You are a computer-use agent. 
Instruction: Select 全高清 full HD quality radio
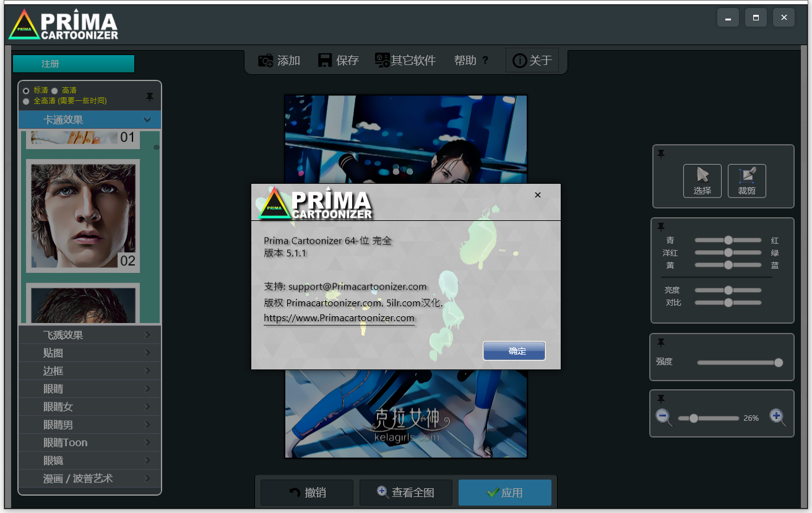pos(26,101)
